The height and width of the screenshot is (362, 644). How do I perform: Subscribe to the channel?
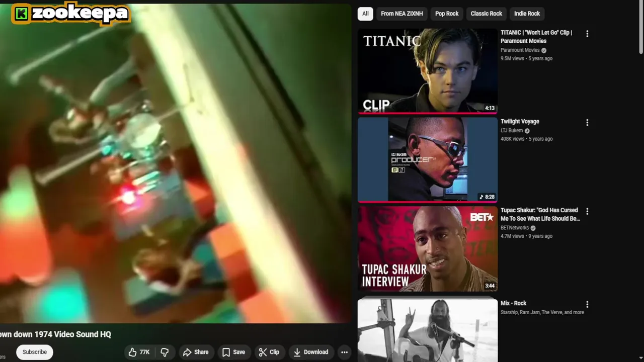tap(35, 352)
